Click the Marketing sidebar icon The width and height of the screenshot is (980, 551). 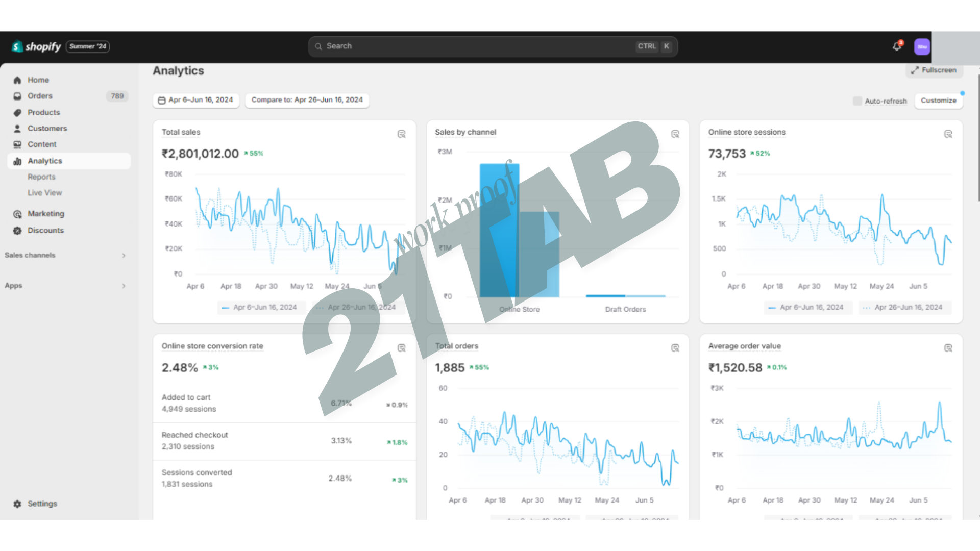coord(17,214)
